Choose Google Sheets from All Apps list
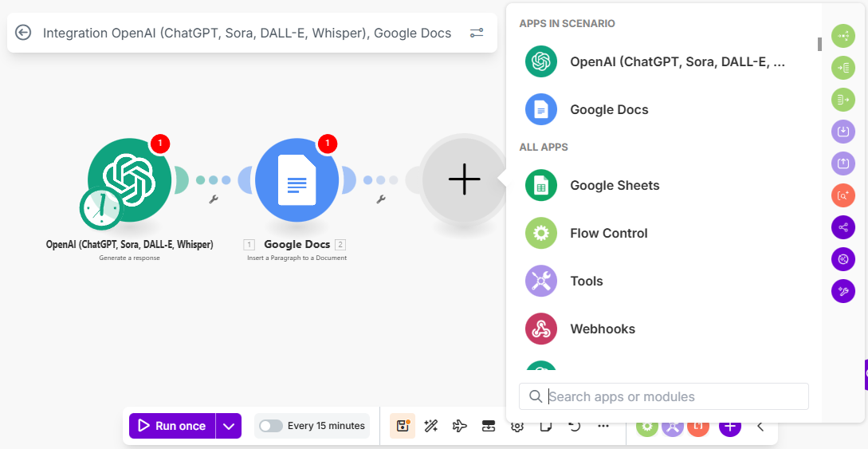The image size is (868, 449). point(615,185)
